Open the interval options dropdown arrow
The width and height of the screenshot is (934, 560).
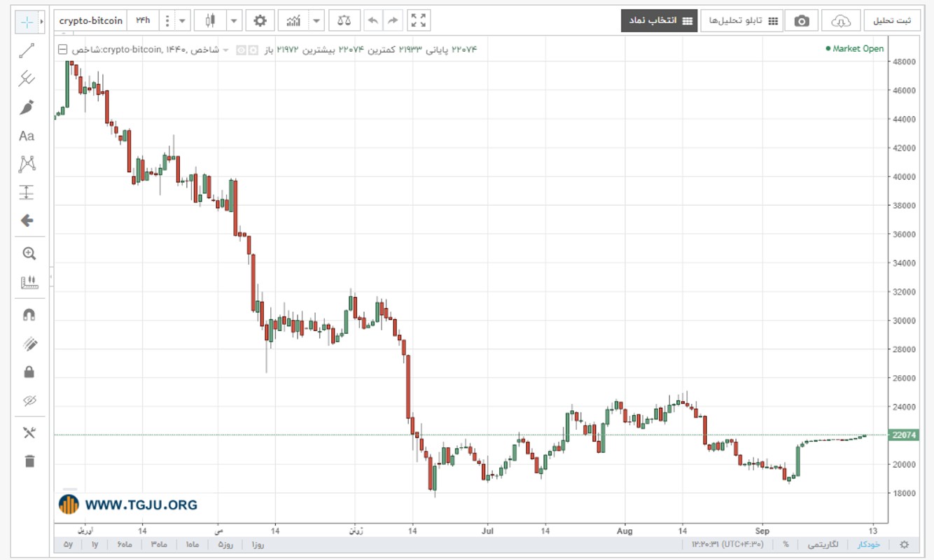183,21
